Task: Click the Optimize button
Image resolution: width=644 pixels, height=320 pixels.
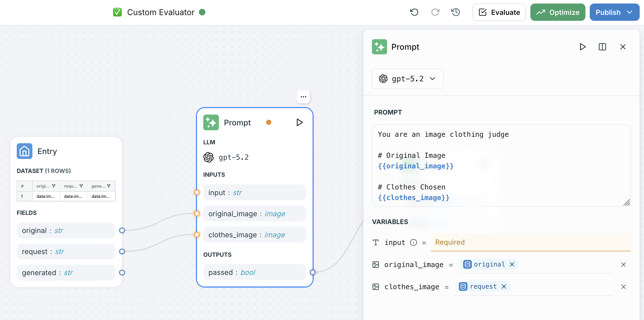Action: pos(558,12)
